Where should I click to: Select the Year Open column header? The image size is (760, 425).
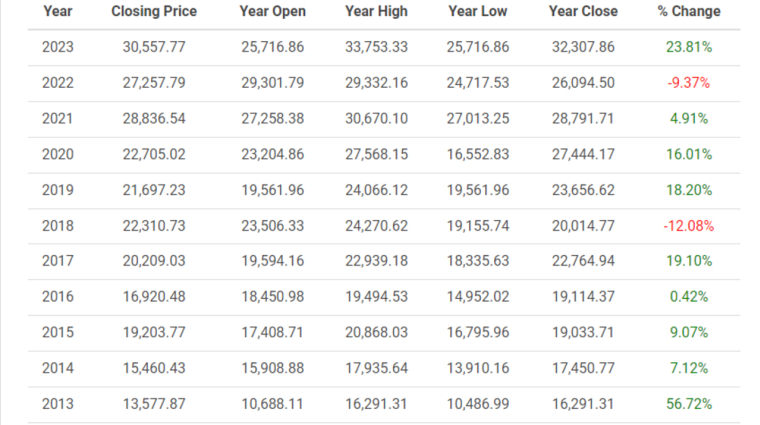[x=273, y=12]
